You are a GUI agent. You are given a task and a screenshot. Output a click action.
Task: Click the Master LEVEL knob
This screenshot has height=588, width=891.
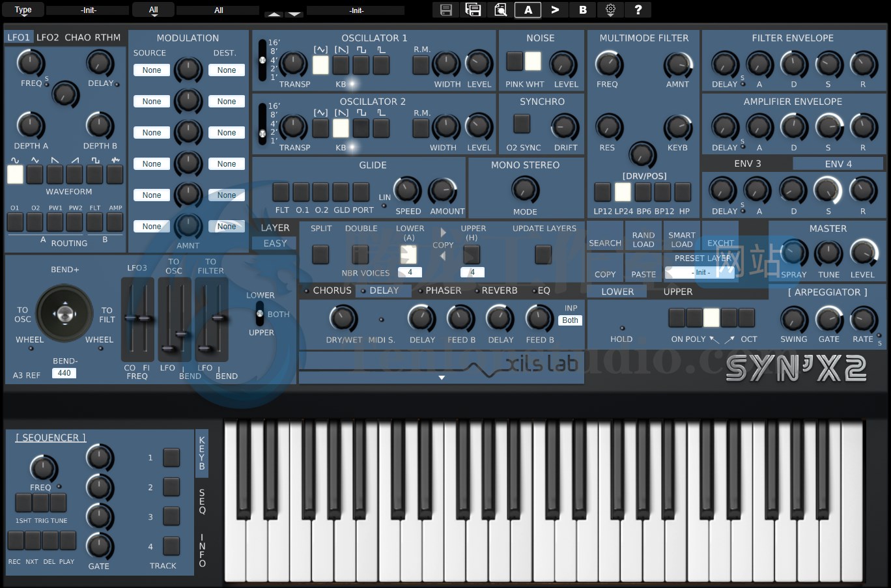864,253
